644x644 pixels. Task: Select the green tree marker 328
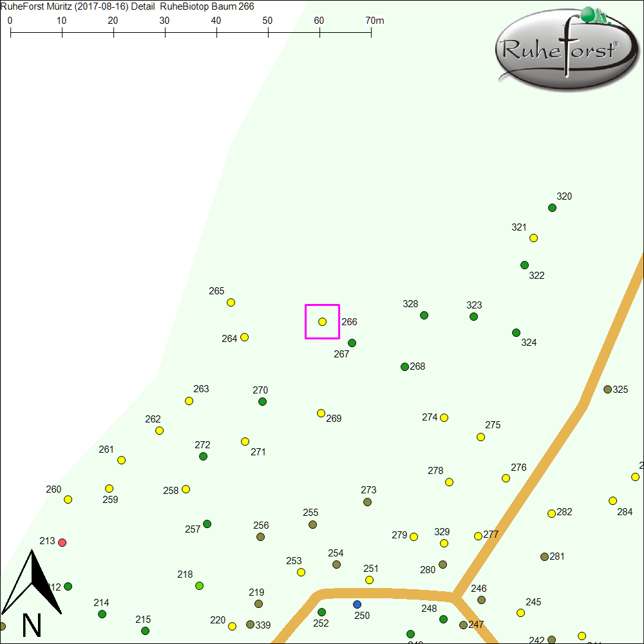424,315
